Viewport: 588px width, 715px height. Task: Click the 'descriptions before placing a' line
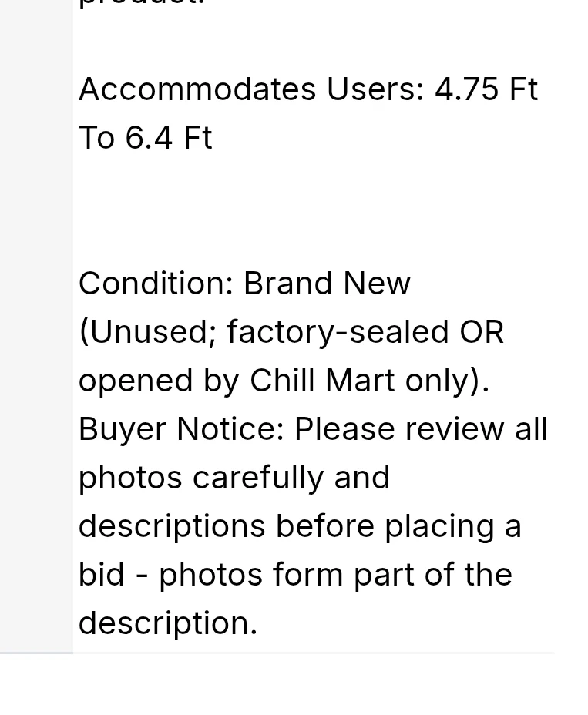[300, 526]
